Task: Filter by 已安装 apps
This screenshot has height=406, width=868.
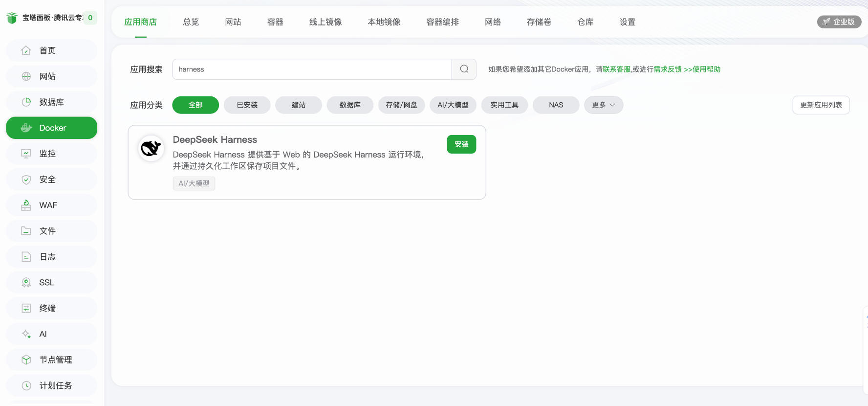Action: click(247, 105)
